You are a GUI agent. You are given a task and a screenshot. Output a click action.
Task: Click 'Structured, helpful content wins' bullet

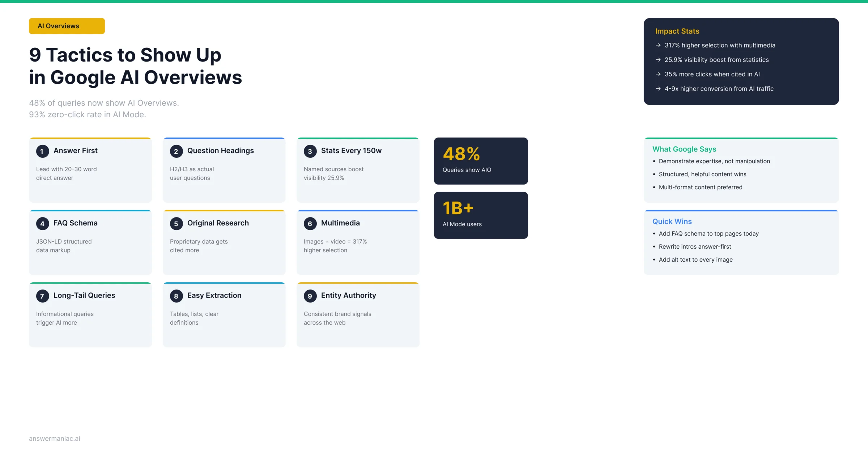(x=703, y=174)
